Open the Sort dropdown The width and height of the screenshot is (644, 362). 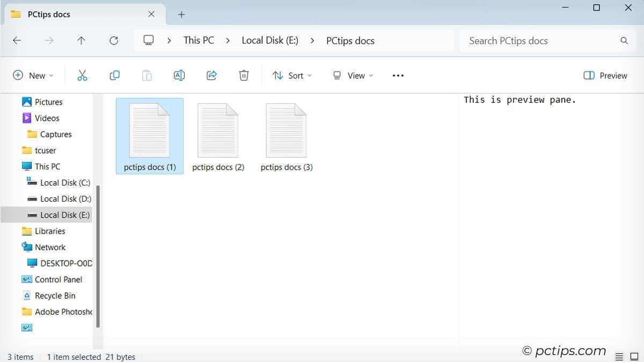coord(292,75)
